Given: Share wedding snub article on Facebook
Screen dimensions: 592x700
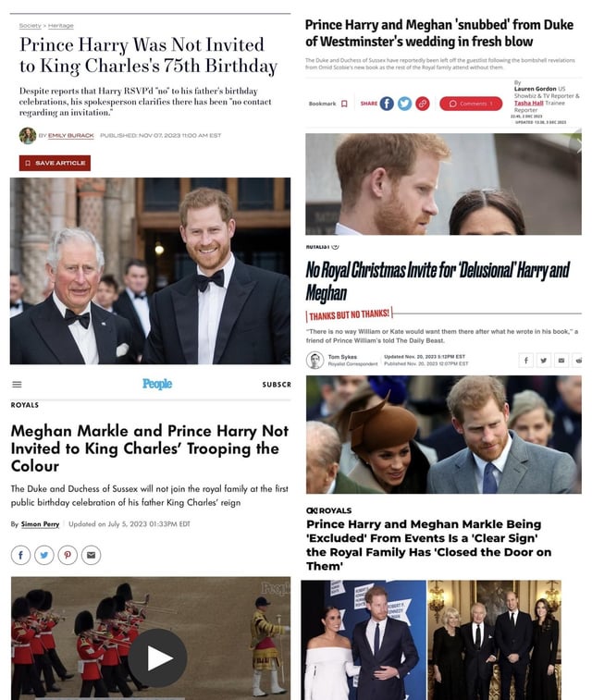Looking at the screenshot, I should 387,104.
